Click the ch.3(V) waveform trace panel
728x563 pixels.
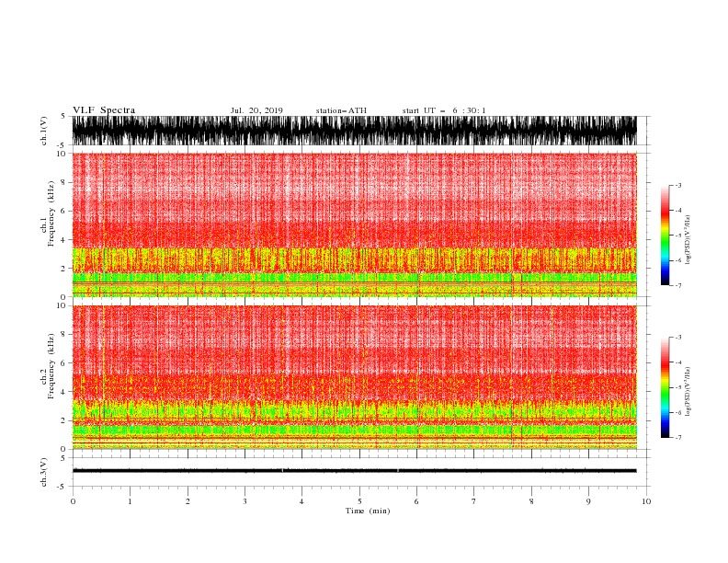point(355,471)
